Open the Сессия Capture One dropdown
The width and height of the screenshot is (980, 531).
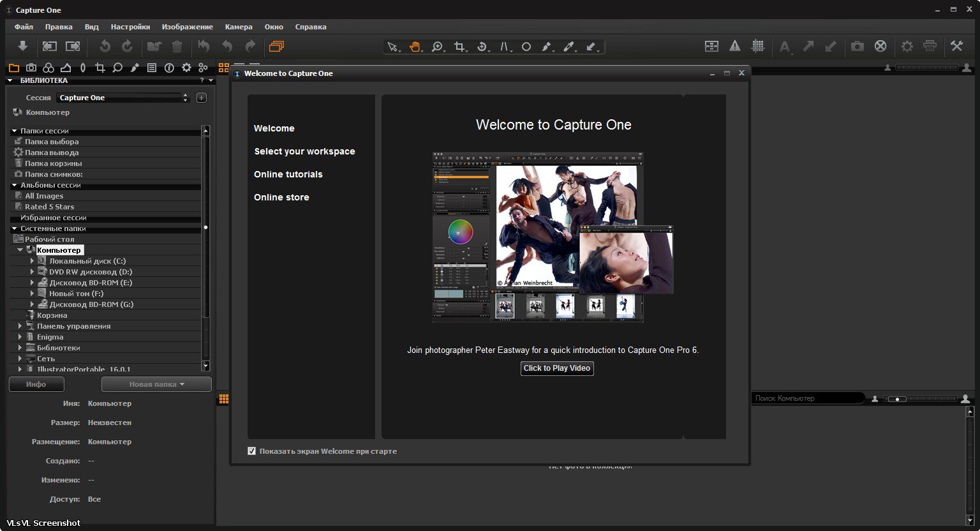[x=123, y=98]
